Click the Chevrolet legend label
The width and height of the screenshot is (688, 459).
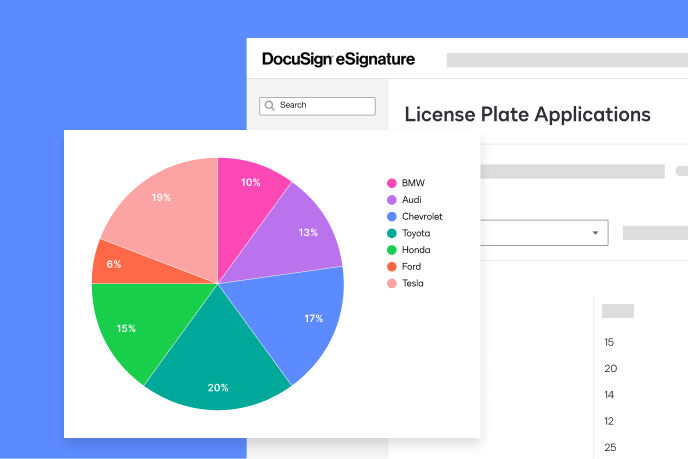click(x=422, y=216)
